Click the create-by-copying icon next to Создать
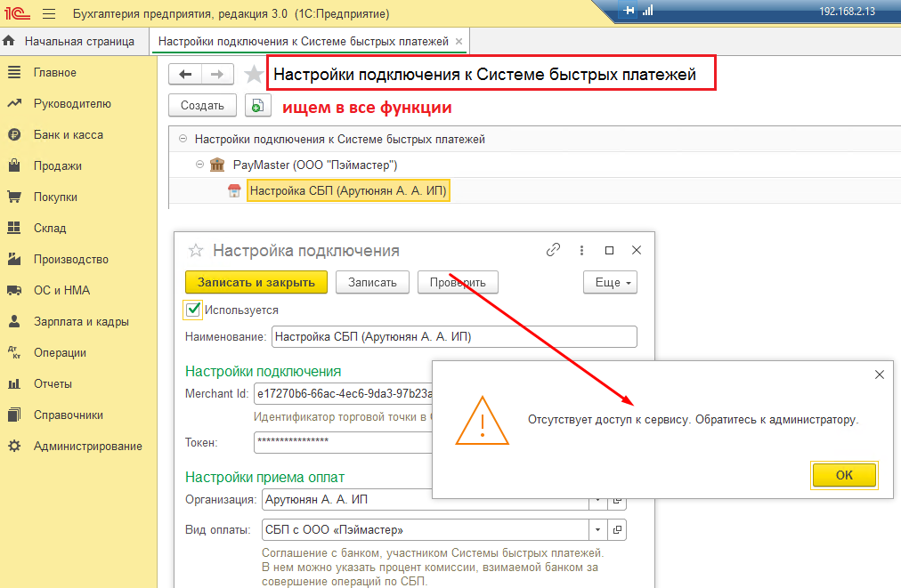The width and height of the screenshot is (901, 588). click(x=258, y=105)
